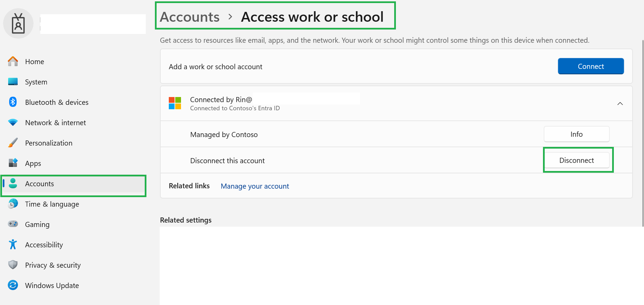Click the Windows Update sync icon
This screenshot has height=305, width=644.
pyautogui.click(x=13, y=285)
